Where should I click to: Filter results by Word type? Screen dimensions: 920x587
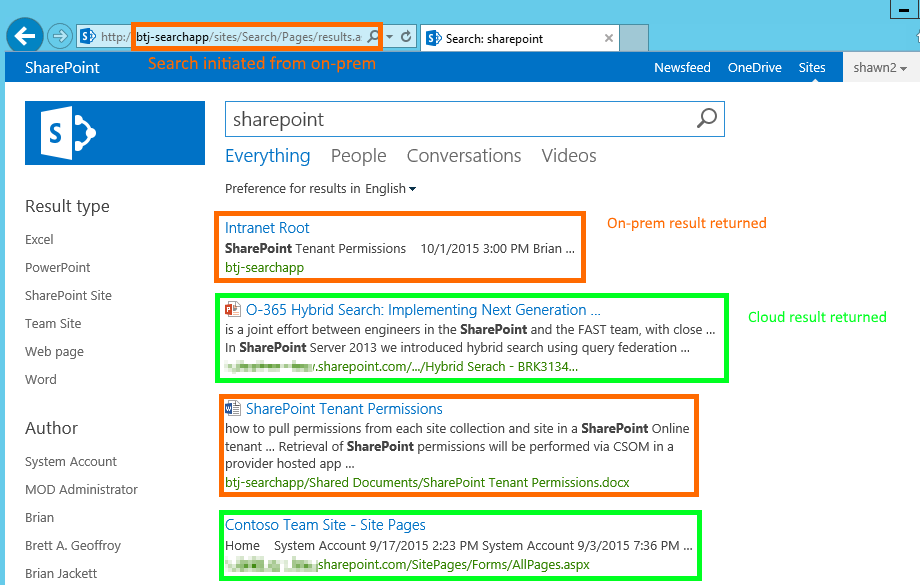pyautogui.click(x=40, y=379)
